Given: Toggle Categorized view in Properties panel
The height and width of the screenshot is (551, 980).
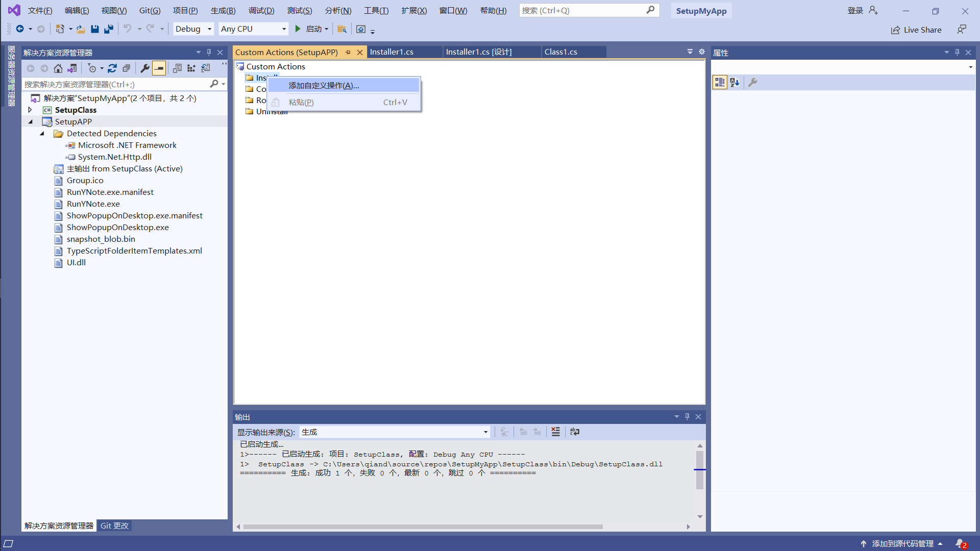Looking at the screenshot, I should click(x=720, y=83).
